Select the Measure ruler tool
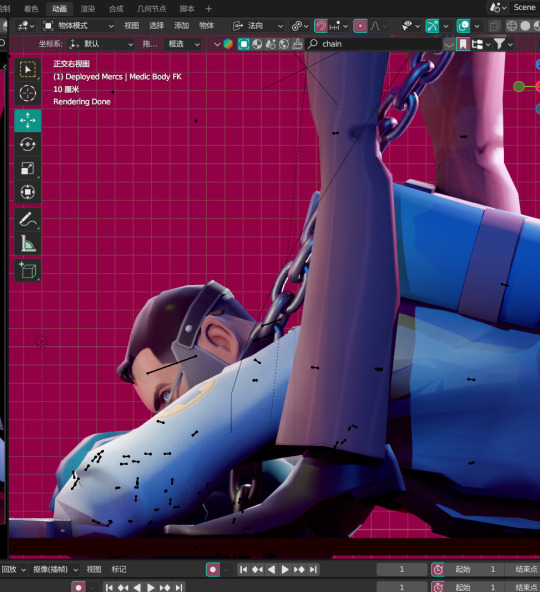The height and width of the screenshot is (592, 540). click(28, 243)
